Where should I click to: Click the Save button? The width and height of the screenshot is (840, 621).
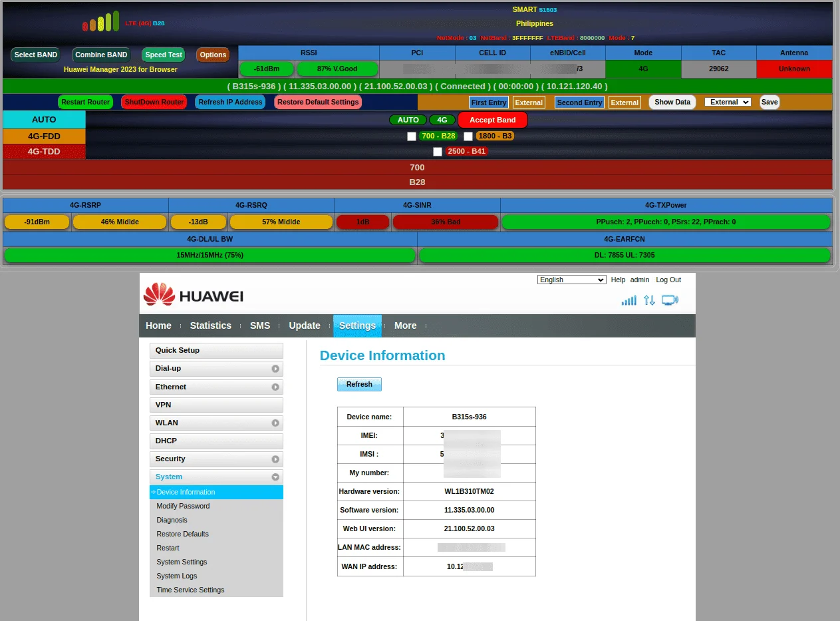pos(770,102)
